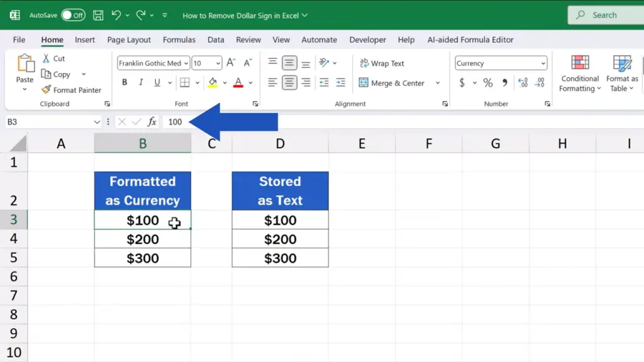Click the Save icon in title bar
This screenshot has width=644, height=362.
pyautogui.click(x=98, y=15)
